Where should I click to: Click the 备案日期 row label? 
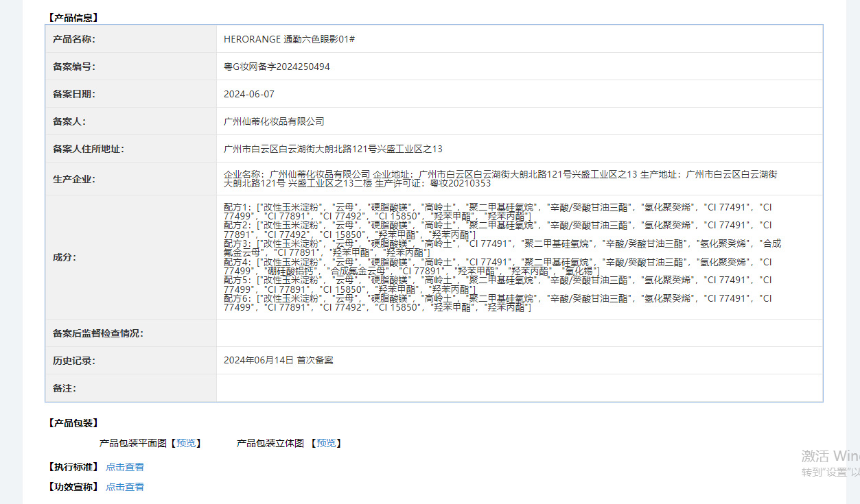74,94
